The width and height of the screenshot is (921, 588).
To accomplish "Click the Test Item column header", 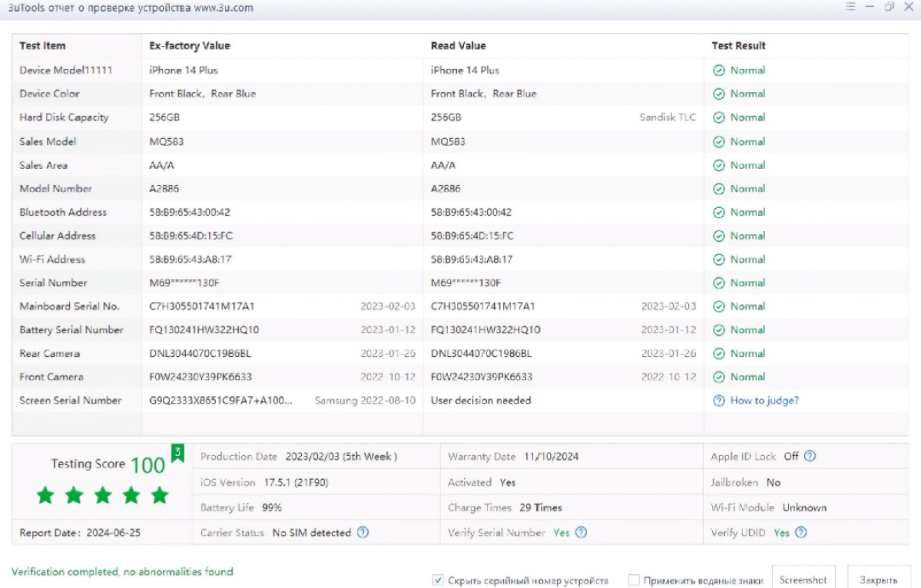I will pos(42,45).
